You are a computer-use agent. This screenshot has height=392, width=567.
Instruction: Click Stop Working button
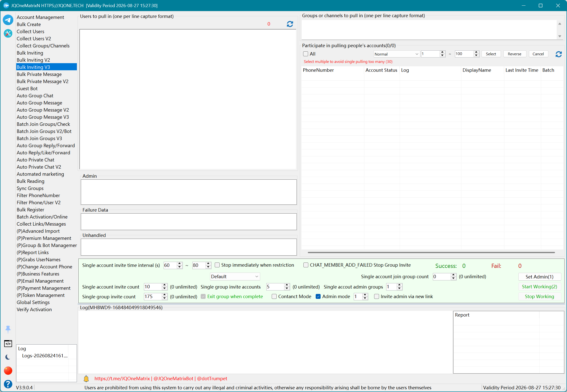(539, 297)
